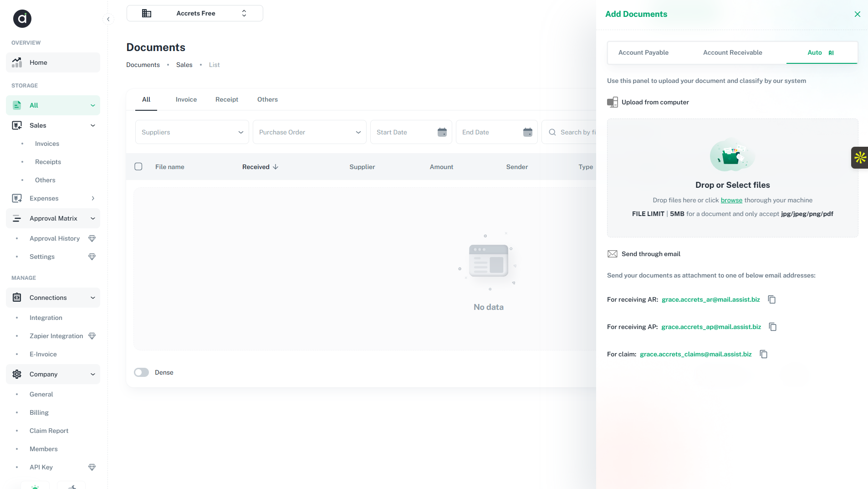Collapse the sidebar with the arrow button

click(108, 19)
